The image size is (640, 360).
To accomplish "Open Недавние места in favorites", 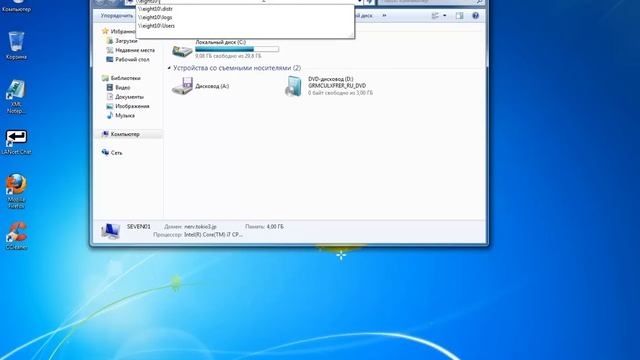I will [x=135, y=50].
